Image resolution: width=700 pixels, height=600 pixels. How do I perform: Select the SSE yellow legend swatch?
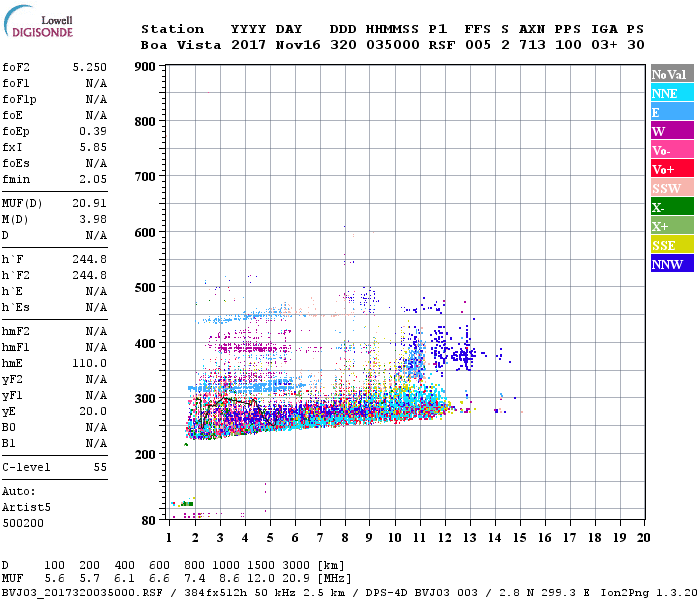[x=672, y=245]
